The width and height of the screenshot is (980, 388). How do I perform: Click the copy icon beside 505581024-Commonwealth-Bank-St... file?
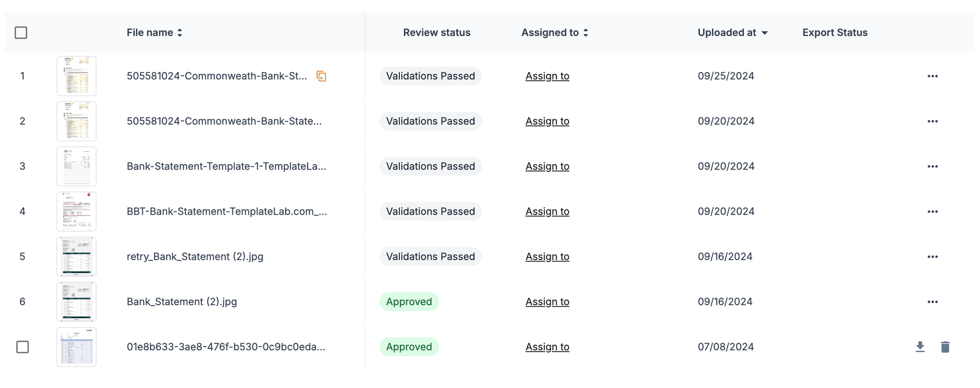(x=322, y=76)
